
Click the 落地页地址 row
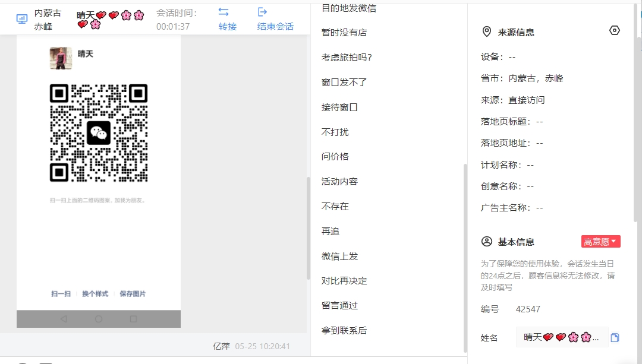tap(512, 143)
